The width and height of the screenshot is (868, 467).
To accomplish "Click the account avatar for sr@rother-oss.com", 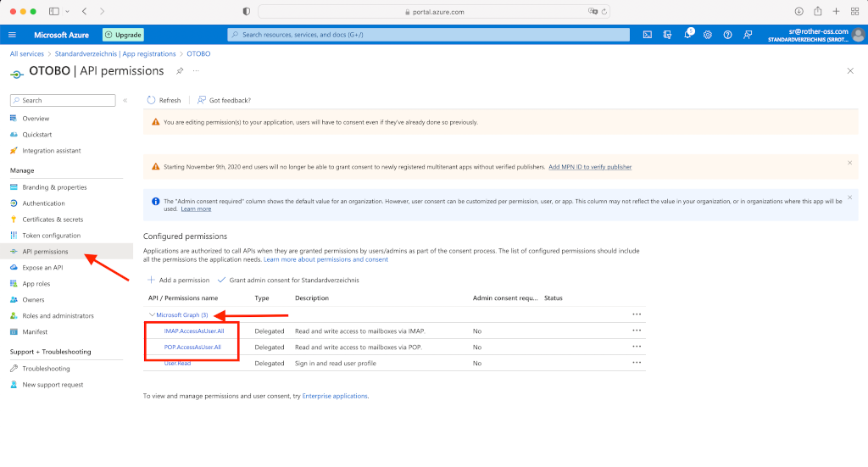I will tap(858, 35).
